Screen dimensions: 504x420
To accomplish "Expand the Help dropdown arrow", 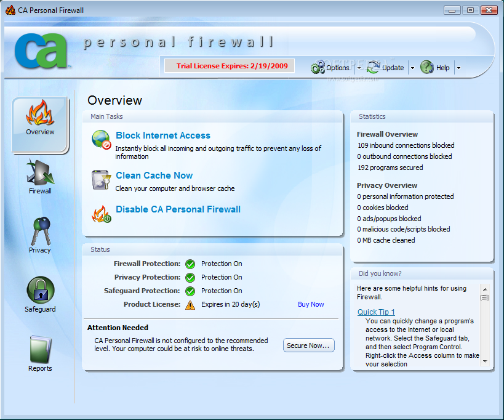I will tap(458, 68).
